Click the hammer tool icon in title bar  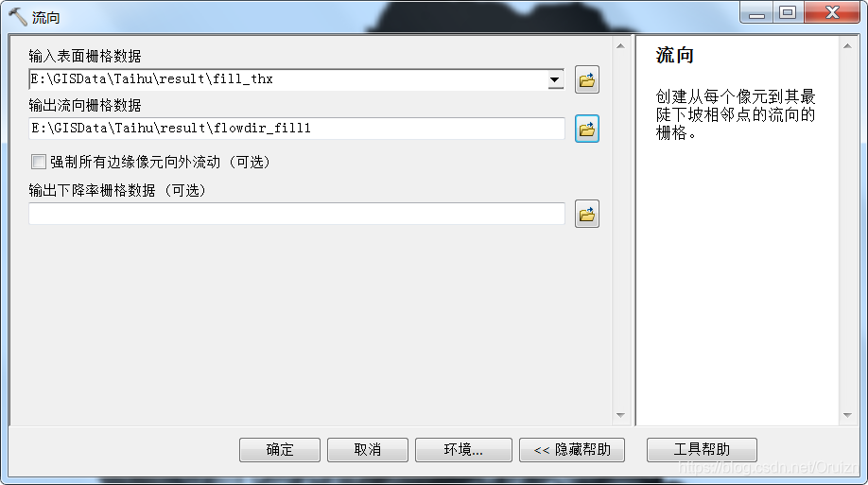(18, 17)
